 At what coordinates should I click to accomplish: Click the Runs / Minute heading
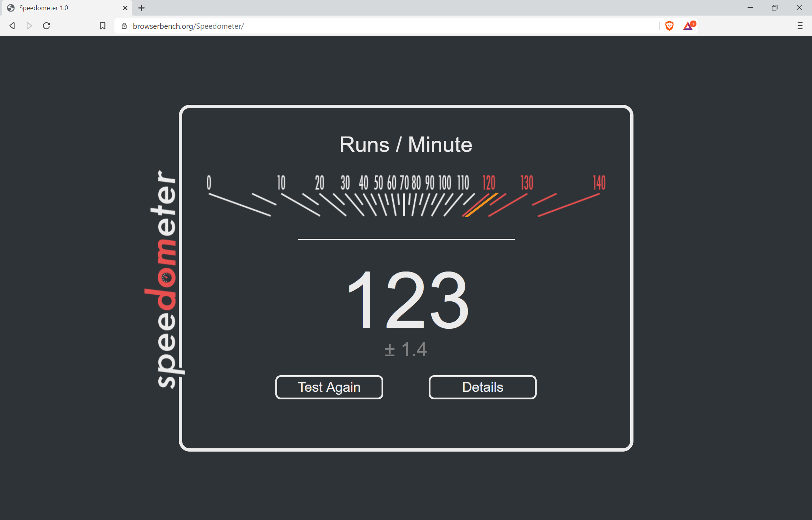[x=406, y=145]
